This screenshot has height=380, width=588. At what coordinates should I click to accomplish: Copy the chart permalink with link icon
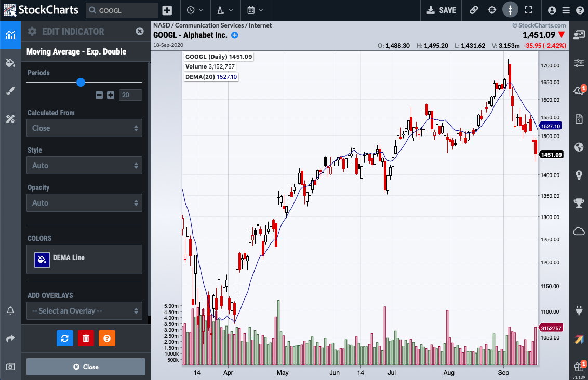tap(474, 10)
